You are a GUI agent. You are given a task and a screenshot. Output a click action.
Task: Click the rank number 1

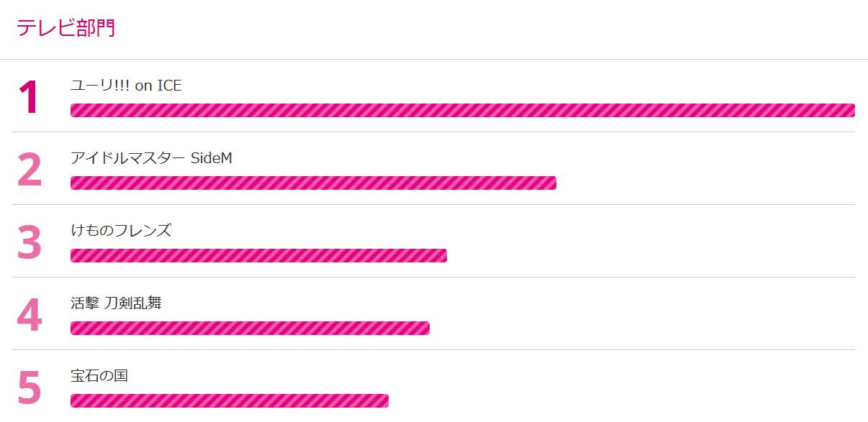click(29, 97)
